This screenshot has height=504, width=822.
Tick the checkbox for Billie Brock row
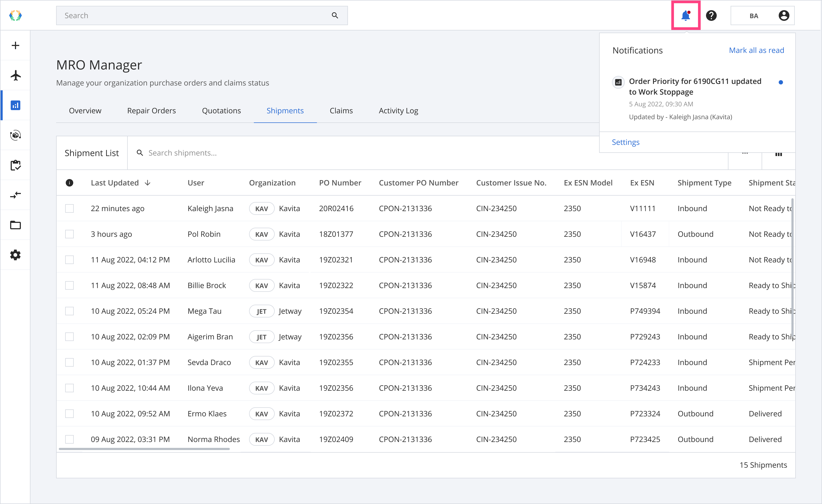[x=69, y=285]
